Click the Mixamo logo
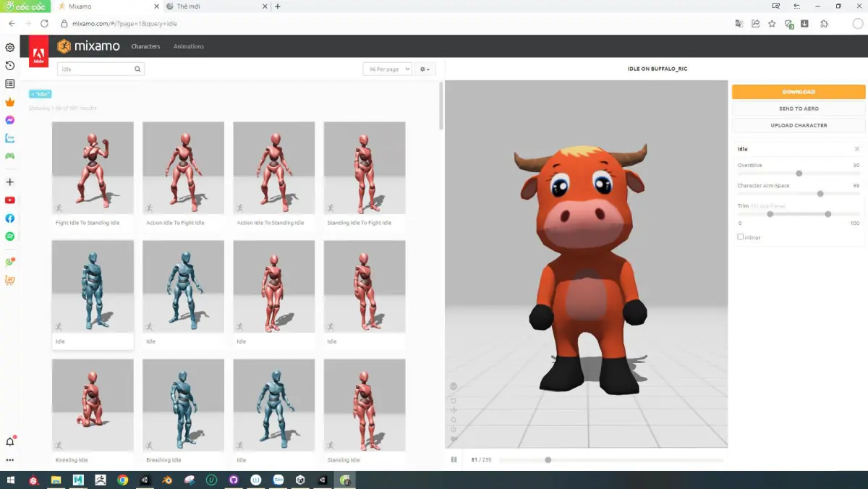 [90, 46]
